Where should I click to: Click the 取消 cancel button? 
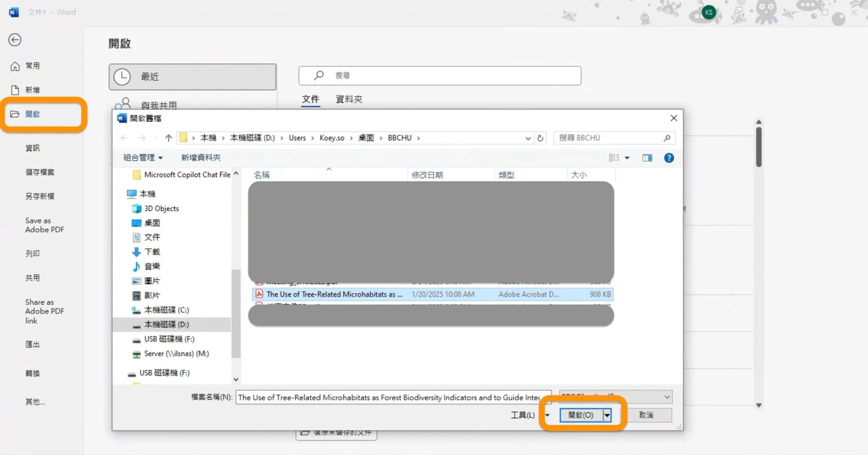pos(646,415)
